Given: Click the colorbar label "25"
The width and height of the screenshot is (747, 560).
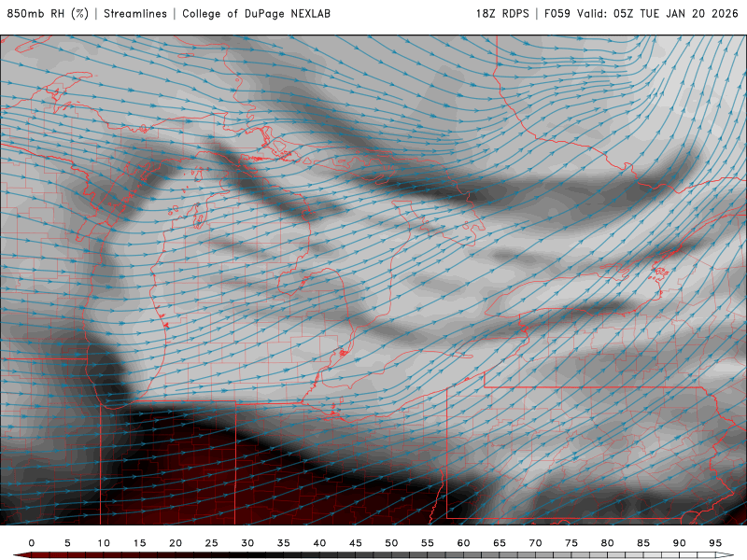Looking at the screenshot, I should [x=212, y=543].
